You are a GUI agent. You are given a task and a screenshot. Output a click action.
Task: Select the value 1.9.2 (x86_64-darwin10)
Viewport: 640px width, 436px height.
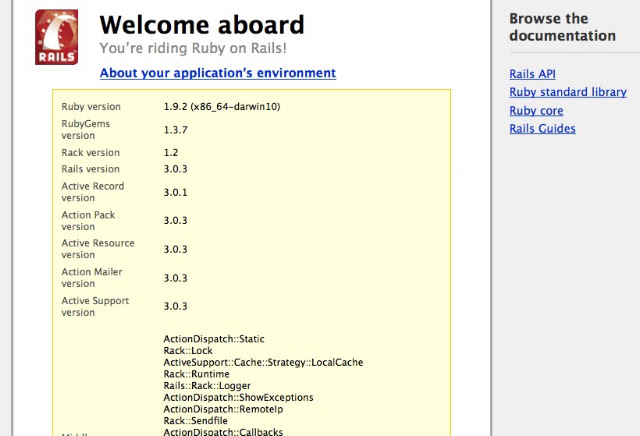(222, 107)
